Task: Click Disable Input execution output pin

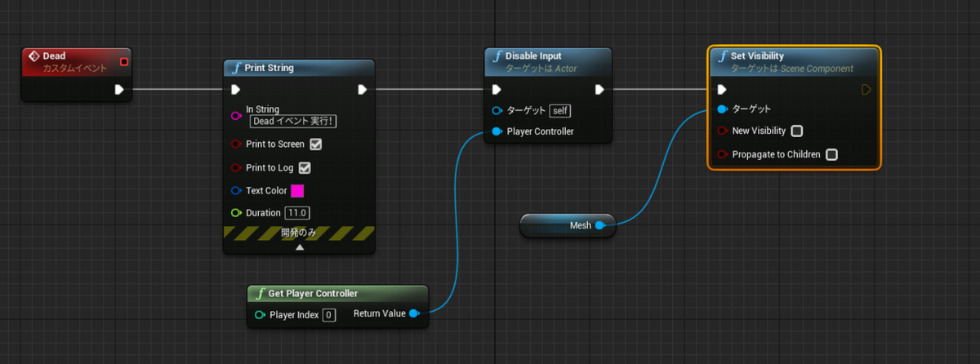Action: pyautogui.click(x=599, y=90)
